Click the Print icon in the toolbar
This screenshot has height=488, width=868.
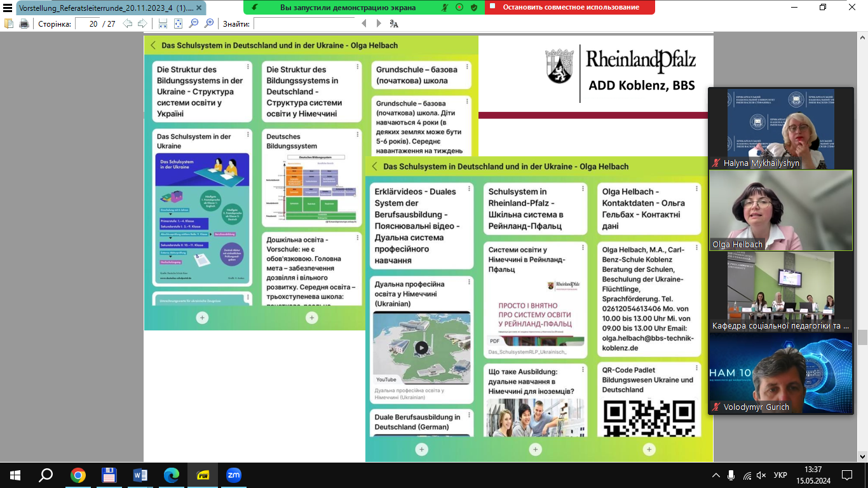click(24, 24)
